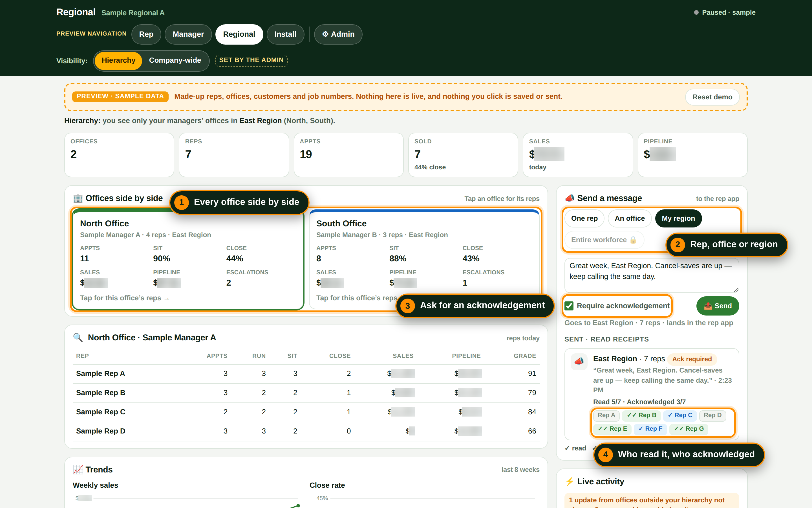Click the Rep F read chip

pyautogui.click(x=650, y=429)
